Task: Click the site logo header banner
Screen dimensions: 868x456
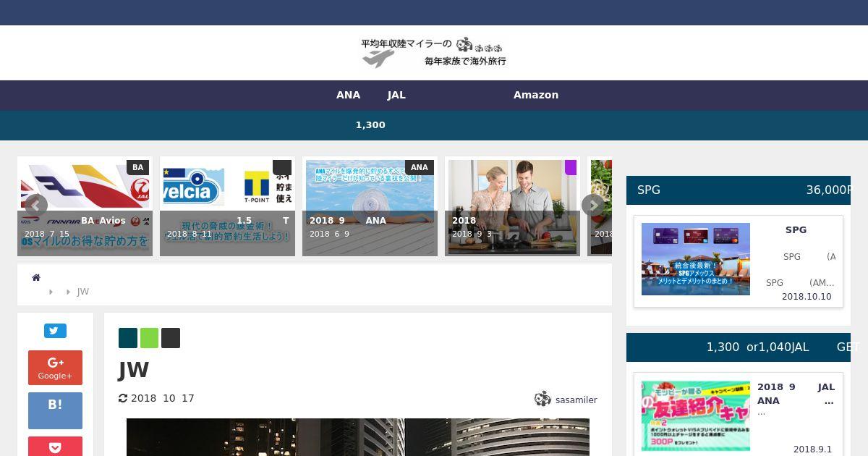Action: coord(434,53)
